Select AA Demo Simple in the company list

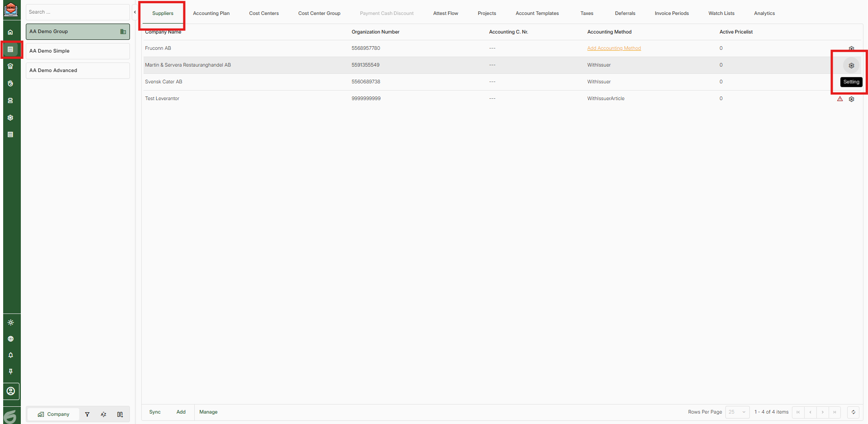[x=78, y=51]
